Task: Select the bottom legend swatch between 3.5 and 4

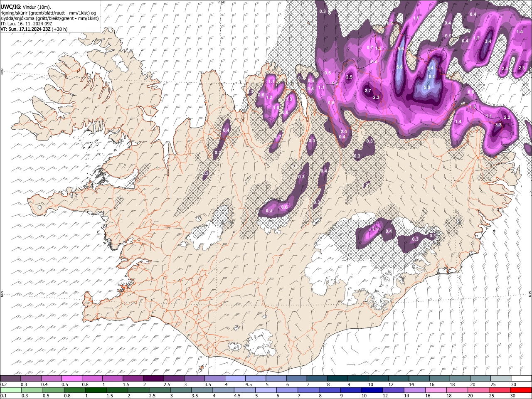Action: (x=202, y=390)
